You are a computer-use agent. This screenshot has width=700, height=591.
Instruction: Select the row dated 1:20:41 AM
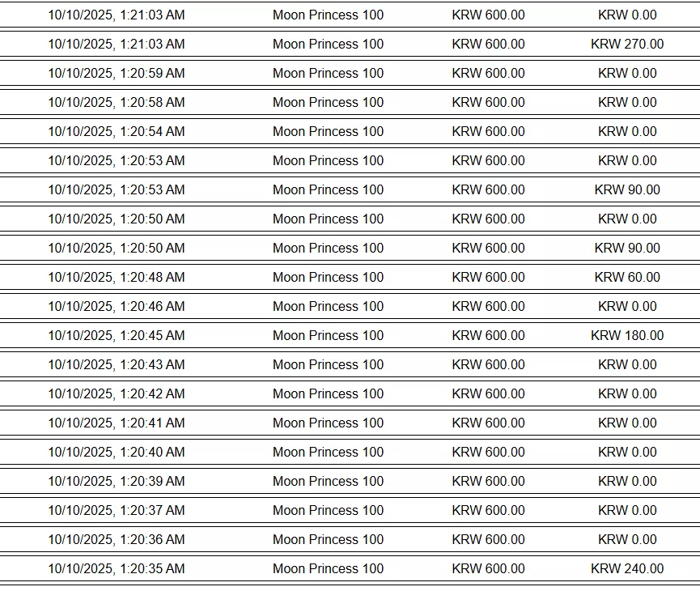350,423
